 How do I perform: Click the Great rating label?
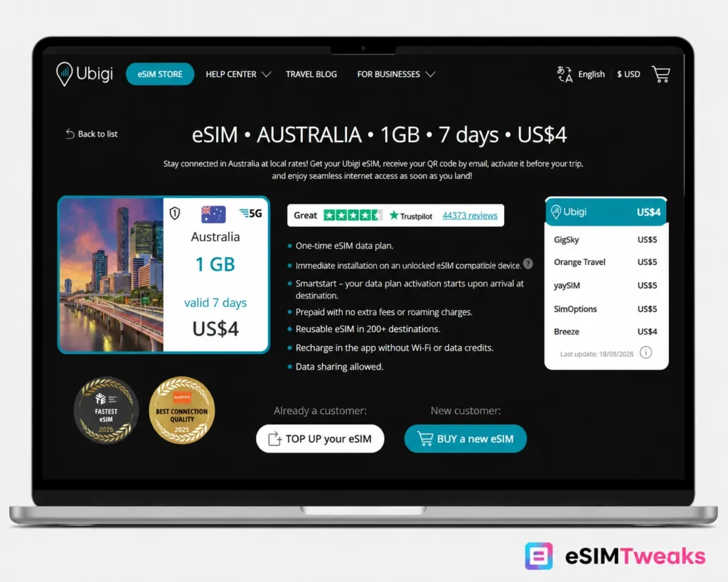coord(305,215)
